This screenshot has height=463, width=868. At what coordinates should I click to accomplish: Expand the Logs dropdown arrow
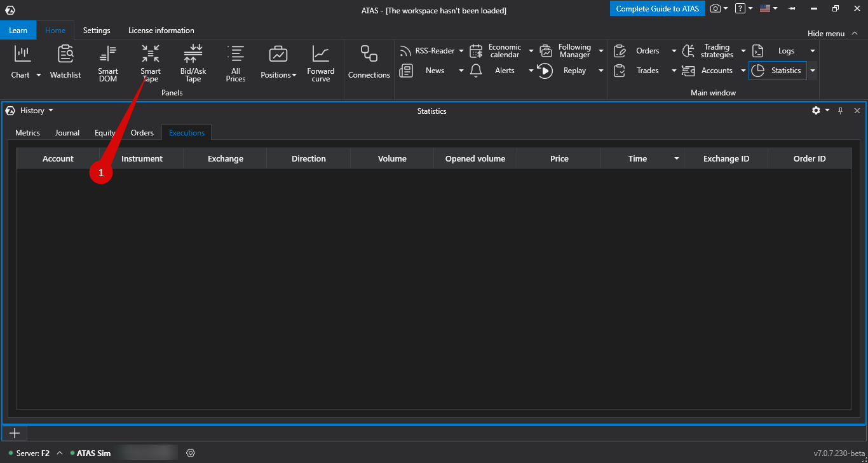click(x=812, y=51)
